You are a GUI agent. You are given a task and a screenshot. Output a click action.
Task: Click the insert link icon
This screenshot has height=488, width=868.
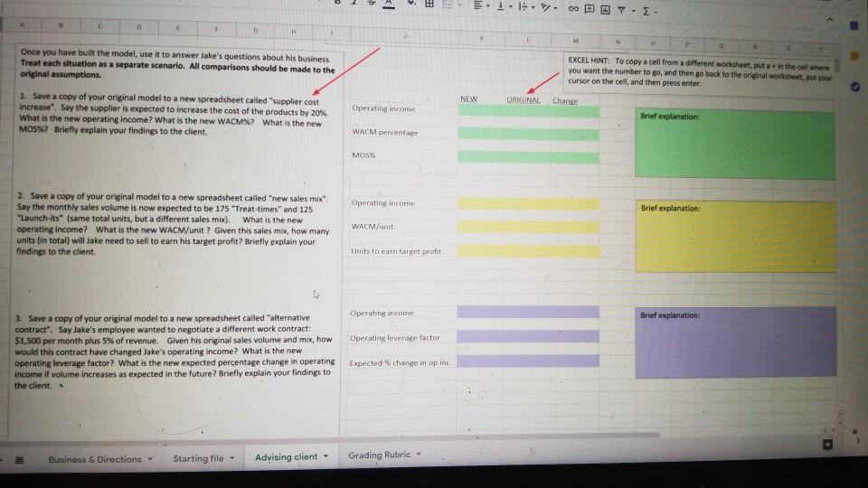point(573,8)
